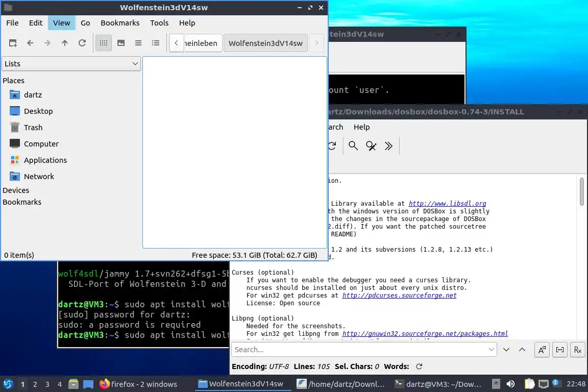
Task: Activate the dartz@VM3 terminal taskbar button
Action: (439, 384)
